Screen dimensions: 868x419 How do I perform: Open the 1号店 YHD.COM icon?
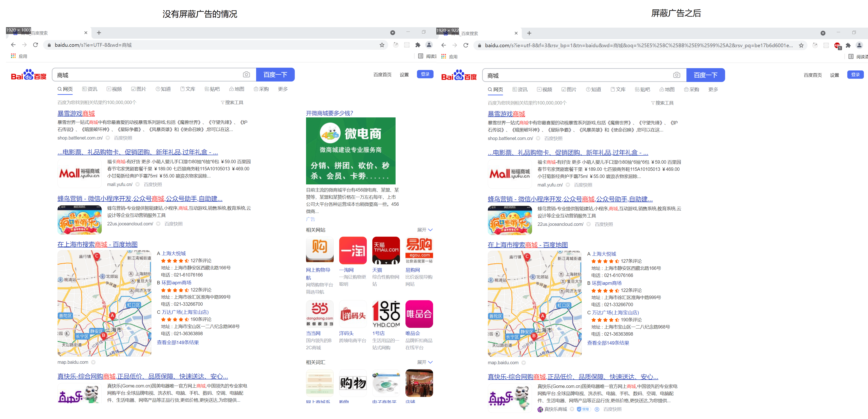coord(386,314)
